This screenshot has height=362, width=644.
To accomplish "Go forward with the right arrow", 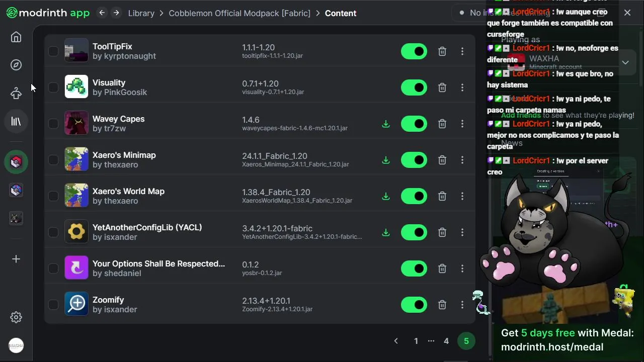I will [x=116, y=13].
